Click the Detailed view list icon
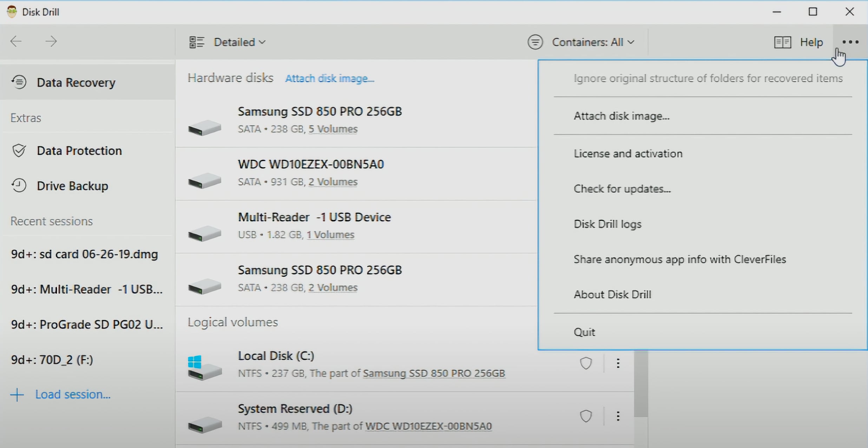Viewport: 868px width, 448px height. pos(197,42)
